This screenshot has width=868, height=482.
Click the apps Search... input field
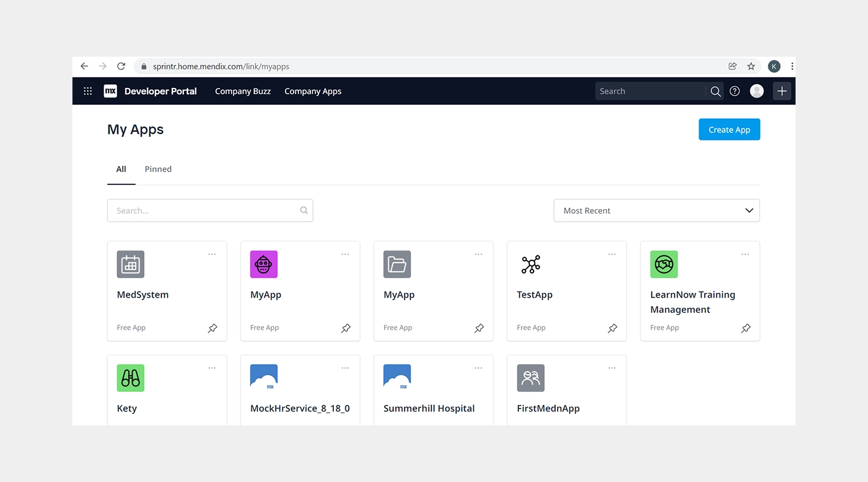pos(210,211)
